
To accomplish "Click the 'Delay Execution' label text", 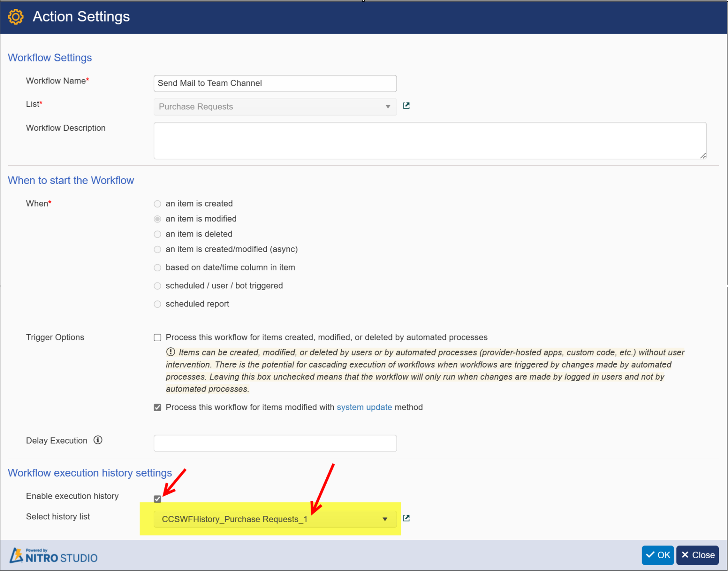I will (57, 441).
